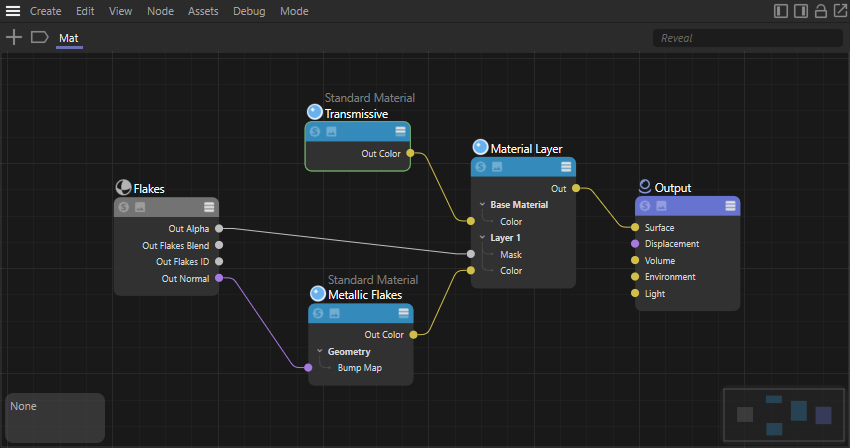850x448 pixels.
Task: Collapse the Base Material group
Action: 482,205
